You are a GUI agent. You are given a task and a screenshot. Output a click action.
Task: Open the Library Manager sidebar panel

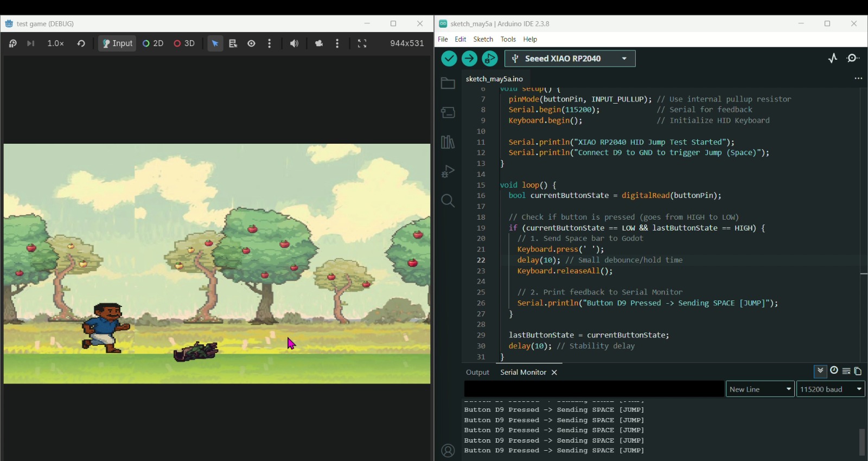(448, 142)
